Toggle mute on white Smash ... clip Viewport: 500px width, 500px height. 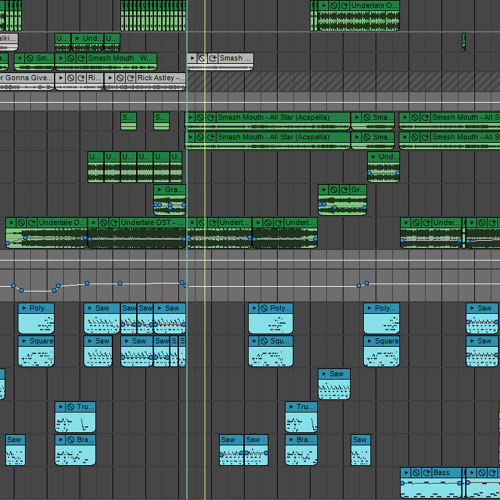(x=202, y=58)
